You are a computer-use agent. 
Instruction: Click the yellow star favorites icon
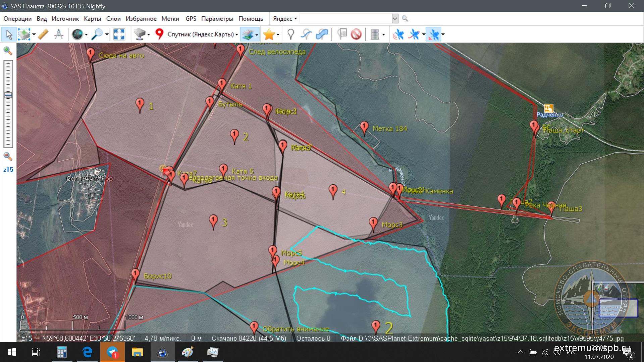pos(269,34)
